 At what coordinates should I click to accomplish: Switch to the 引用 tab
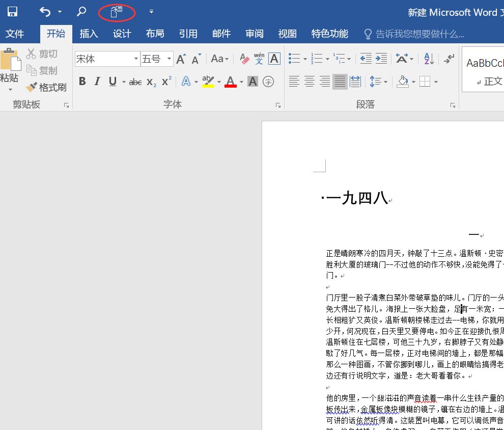188,34
